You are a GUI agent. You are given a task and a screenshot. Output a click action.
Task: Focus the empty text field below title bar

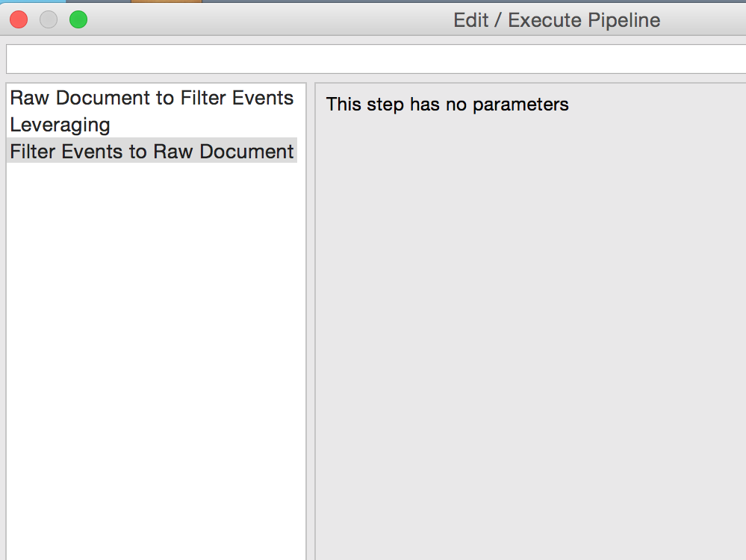click(x=373, y=59)
